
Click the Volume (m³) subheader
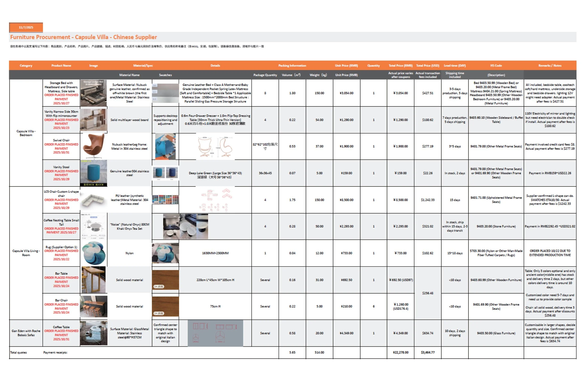291,75
